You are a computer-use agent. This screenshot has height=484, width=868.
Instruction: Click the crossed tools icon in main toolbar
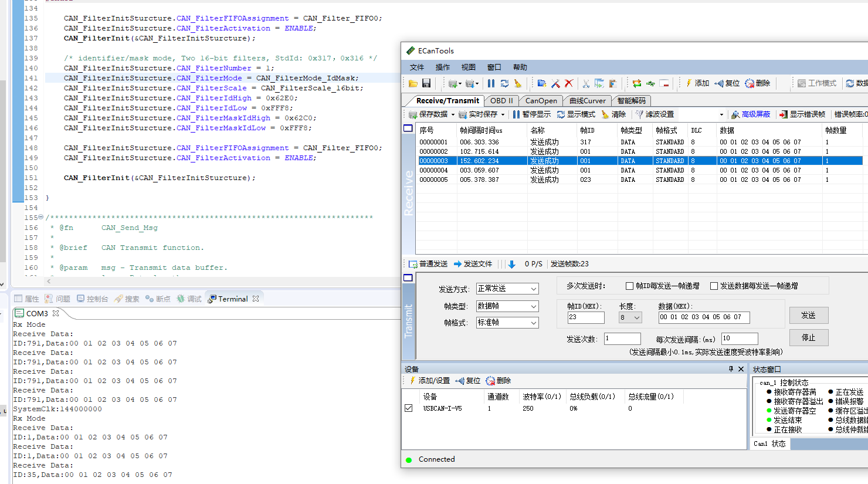coord(555,83)
